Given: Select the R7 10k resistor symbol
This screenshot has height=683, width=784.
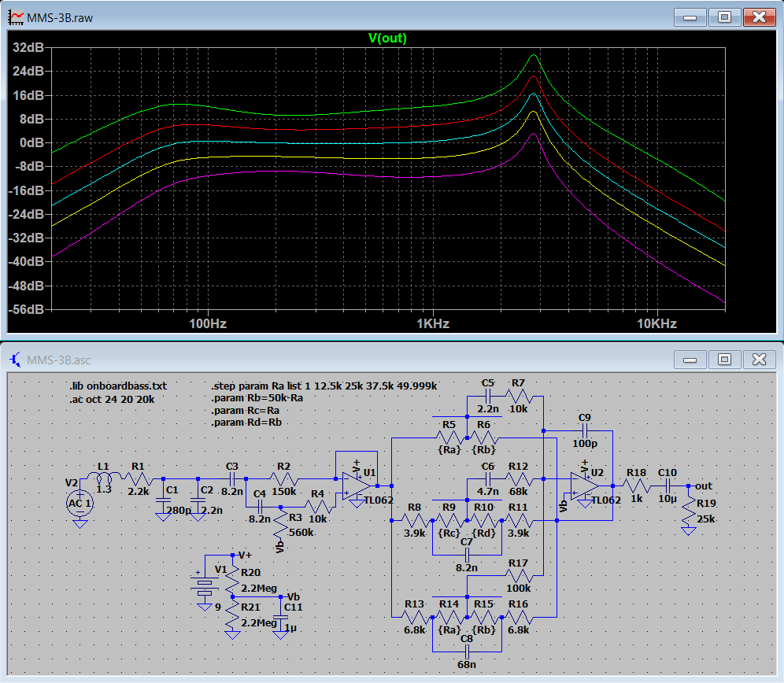Looking at the screenshot, I should [x=519, y=397].
